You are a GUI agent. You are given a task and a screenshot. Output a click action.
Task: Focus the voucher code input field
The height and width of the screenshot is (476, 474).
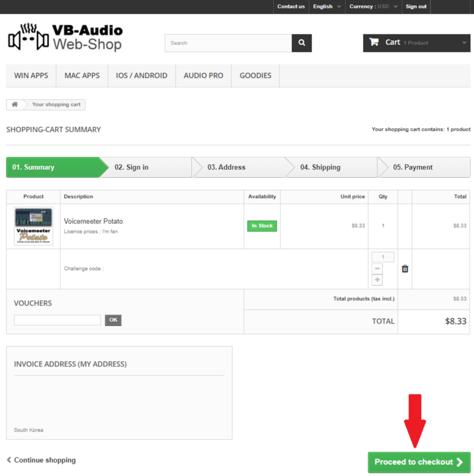57,320
